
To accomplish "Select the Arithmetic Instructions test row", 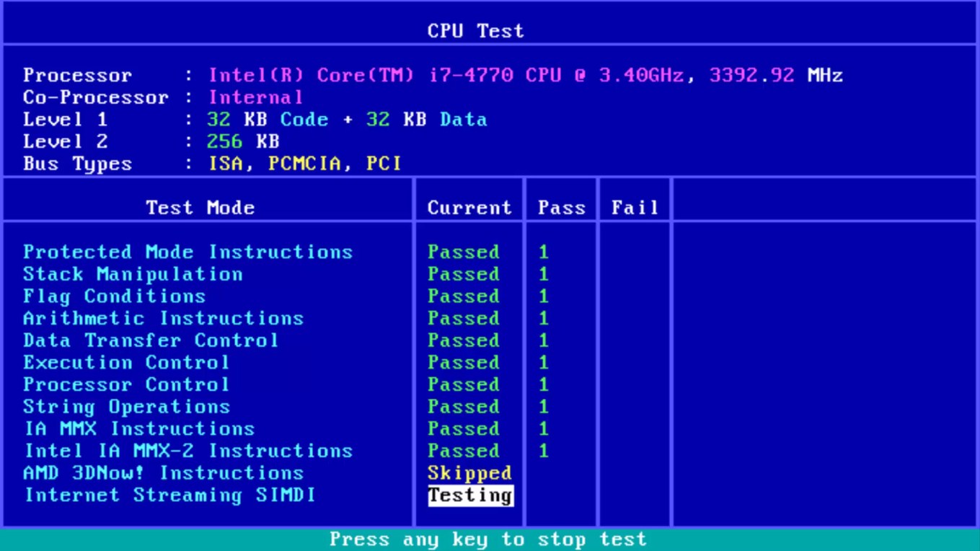I will pyautogui.click(x=163, y=318).
